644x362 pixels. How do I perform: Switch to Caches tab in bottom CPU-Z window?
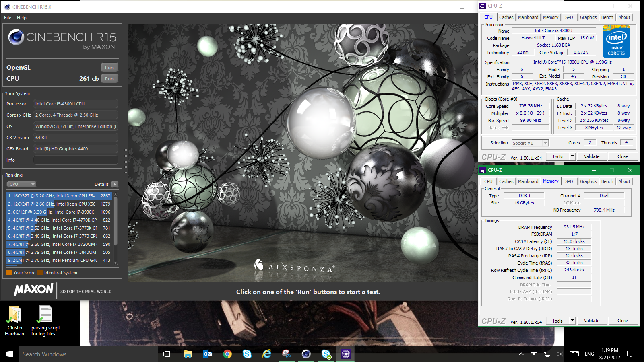pos(506,181)
